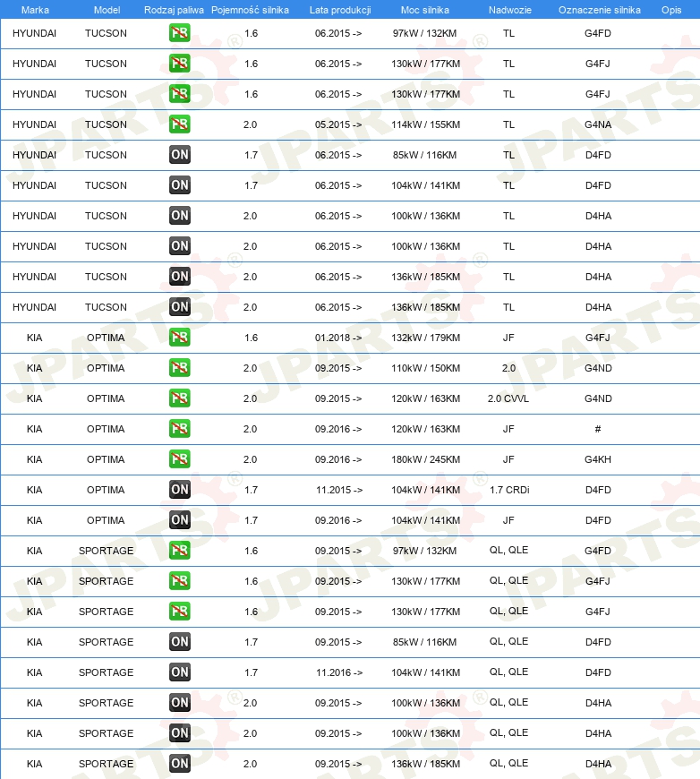This screenshot has height=779, width=700.
Task: Select the diesel ON icon for Tucson 104kW / 141KM
Action: pos(179,184)
